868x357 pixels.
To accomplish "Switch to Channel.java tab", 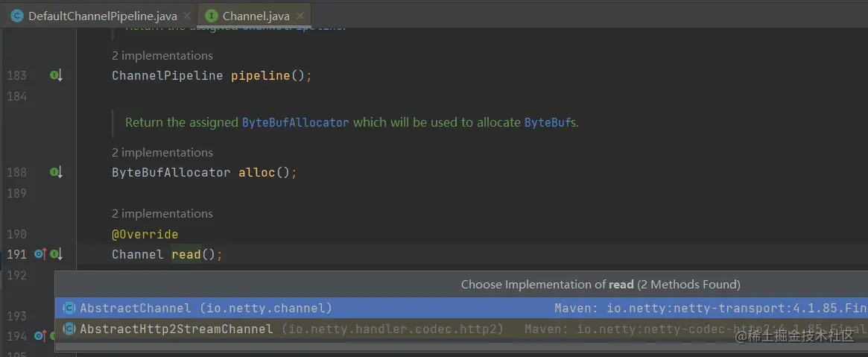I will pyautogui.click(x=254, y=15).
